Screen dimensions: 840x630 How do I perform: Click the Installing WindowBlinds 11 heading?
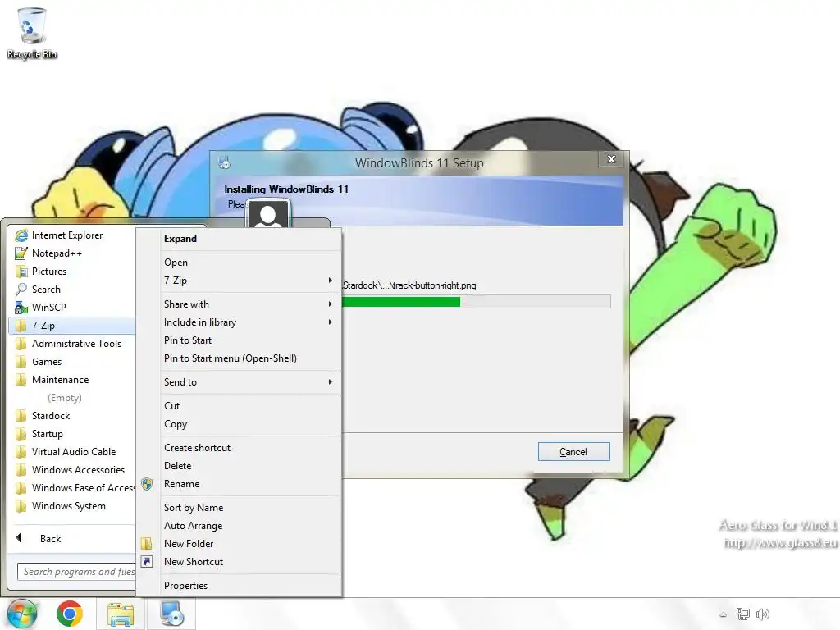point(286,189)
